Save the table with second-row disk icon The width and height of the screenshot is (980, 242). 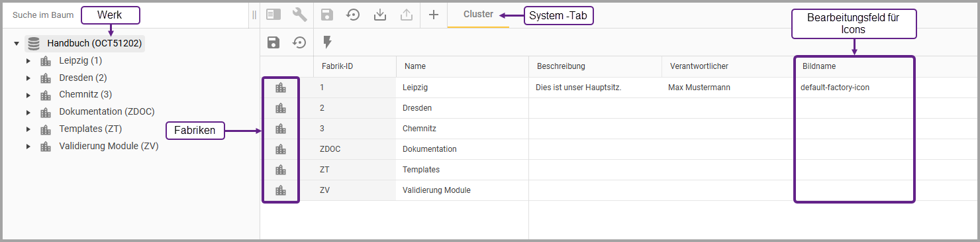tap(273, 42)
